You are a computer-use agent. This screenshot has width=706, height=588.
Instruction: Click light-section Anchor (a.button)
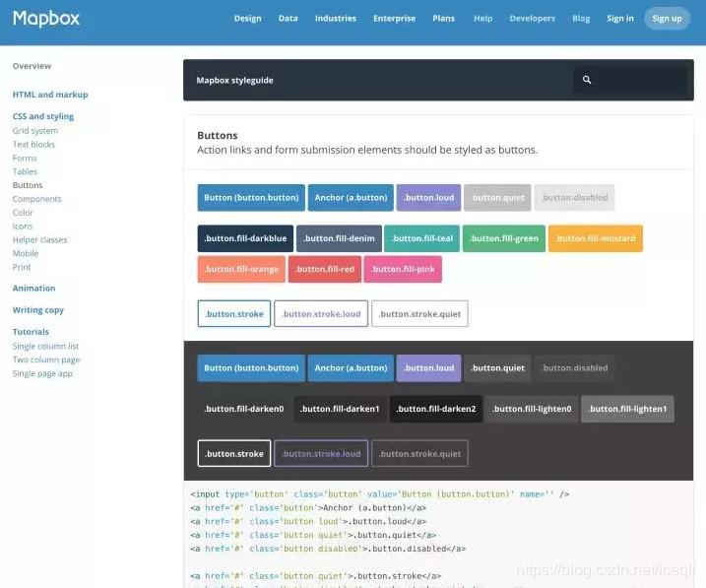coord(351,198)
